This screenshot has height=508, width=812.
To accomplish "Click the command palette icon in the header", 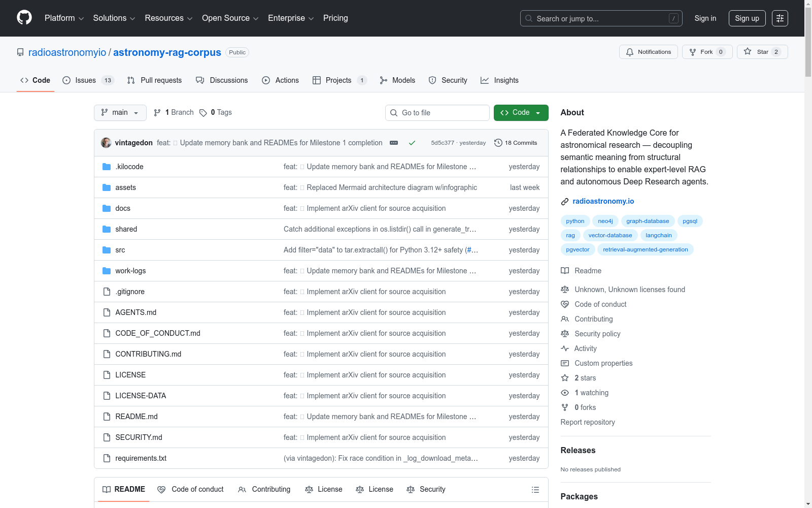I will pyautogui.click(x=780, y=18).
